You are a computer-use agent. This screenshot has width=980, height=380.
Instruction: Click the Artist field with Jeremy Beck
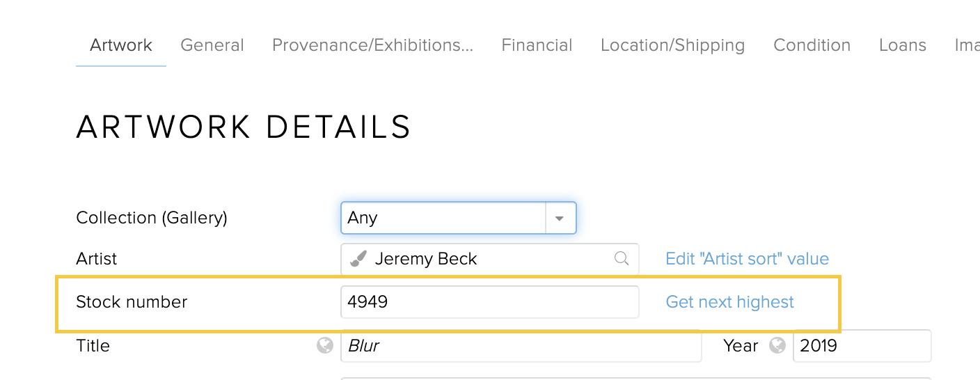click(490, 259)
